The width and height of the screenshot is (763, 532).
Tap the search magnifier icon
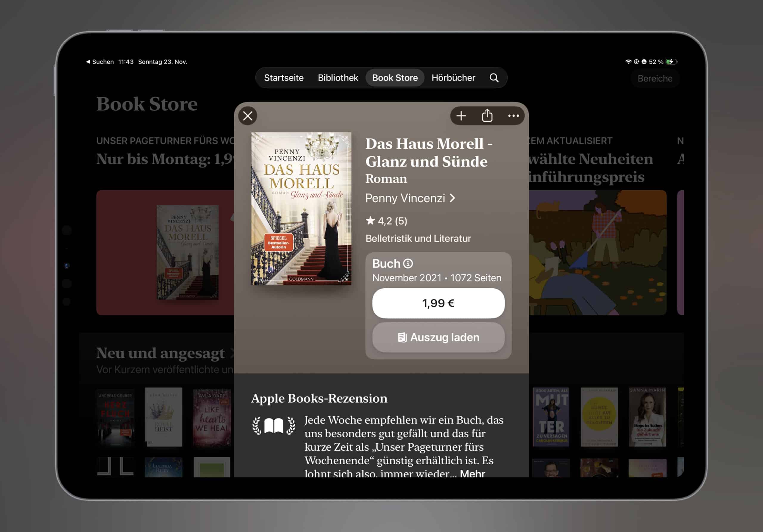[494, 78]
